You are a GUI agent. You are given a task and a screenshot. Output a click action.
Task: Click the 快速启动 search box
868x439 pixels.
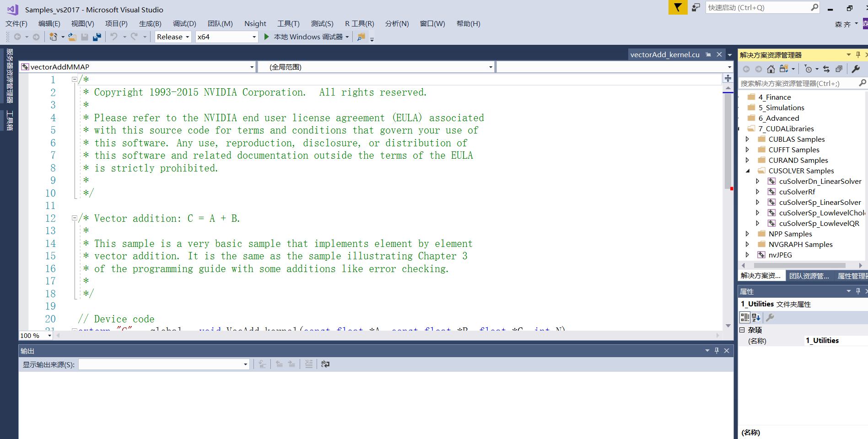pos(760,7)
